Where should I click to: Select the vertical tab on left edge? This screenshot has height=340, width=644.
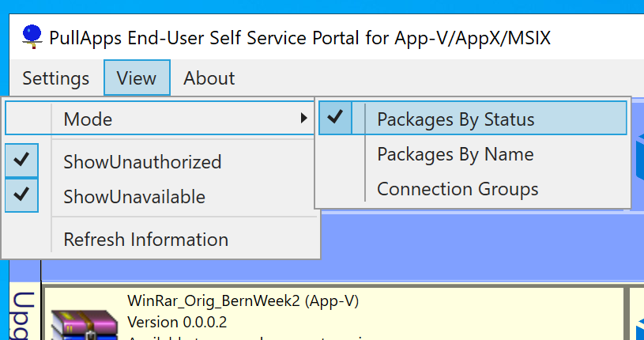(22, 312)
